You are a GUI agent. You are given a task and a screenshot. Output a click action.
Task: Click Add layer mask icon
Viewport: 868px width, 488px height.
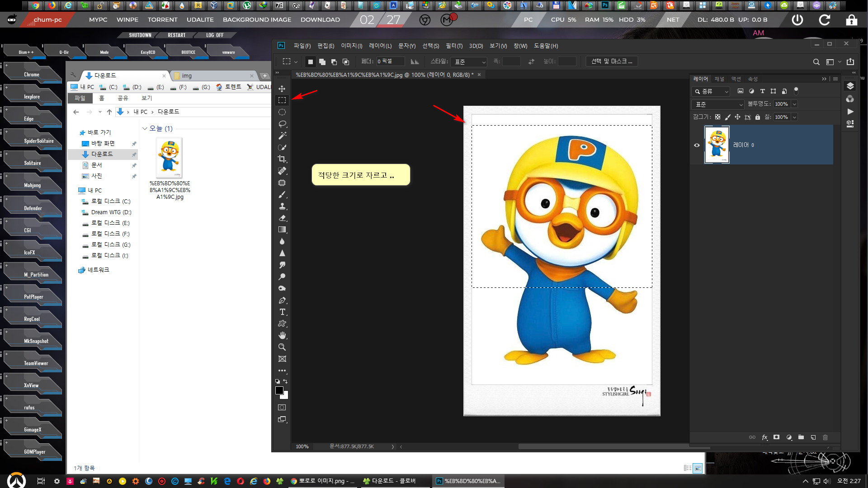[777, 437]
